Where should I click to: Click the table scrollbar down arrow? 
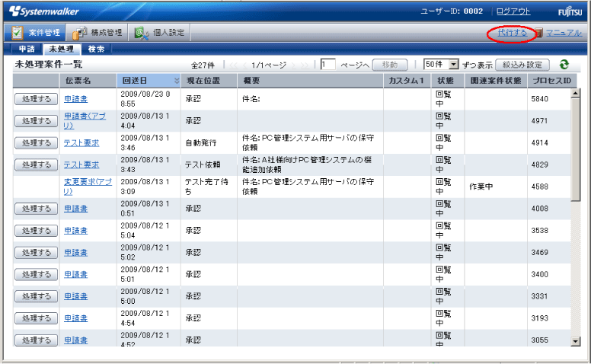[575, 341]
